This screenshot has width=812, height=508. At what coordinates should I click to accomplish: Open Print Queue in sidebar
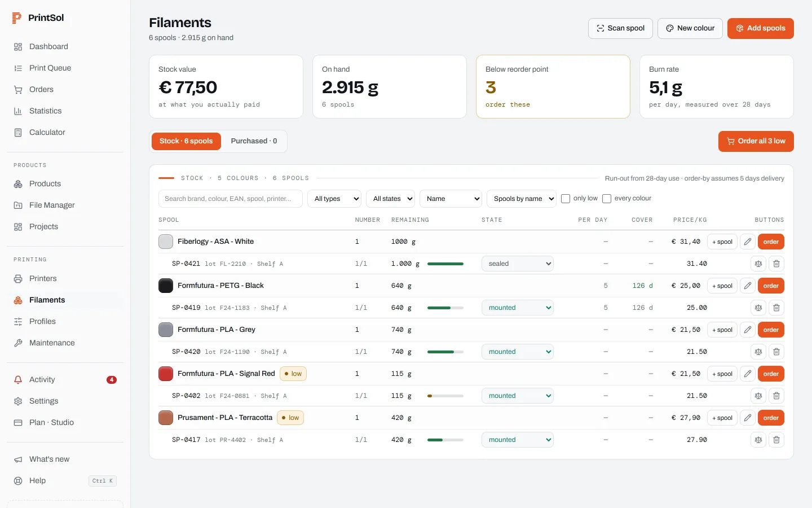65,68
